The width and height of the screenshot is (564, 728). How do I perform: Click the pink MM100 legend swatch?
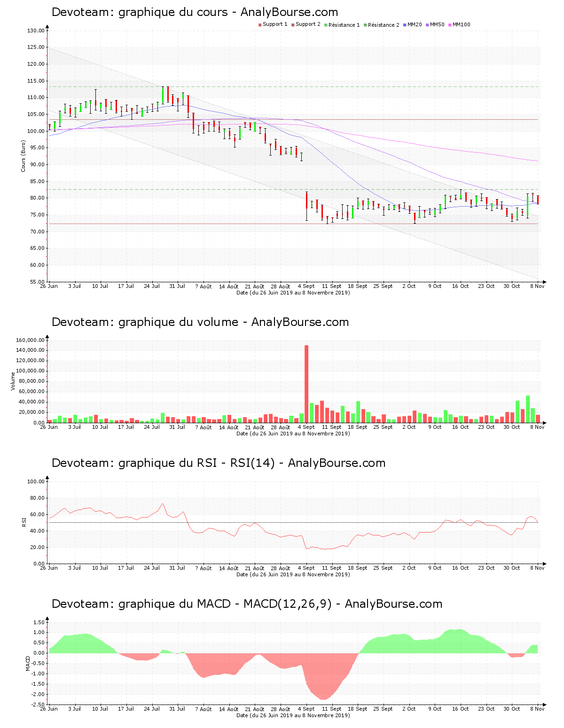point(450,25)
